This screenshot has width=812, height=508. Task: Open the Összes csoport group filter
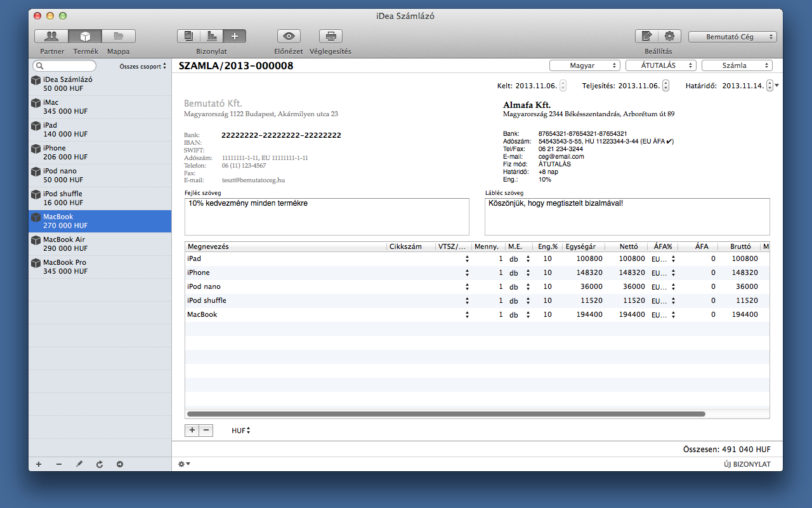coord(143,66)
